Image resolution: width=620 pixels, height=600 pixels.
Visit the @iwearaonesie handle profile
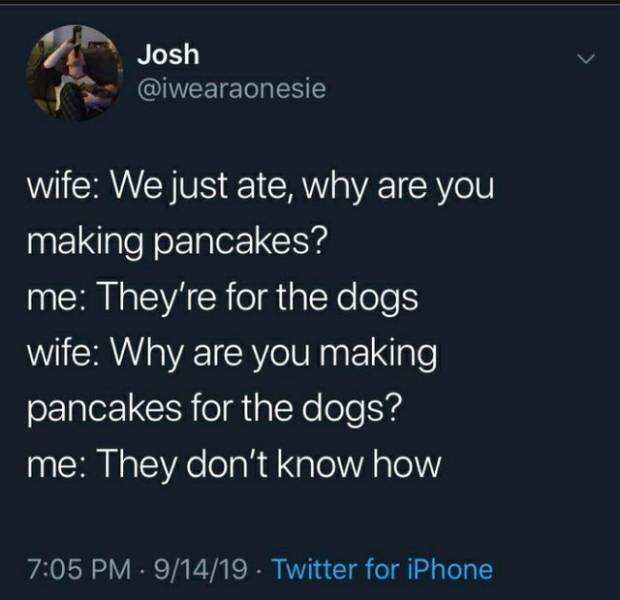[x=232, y=89]
